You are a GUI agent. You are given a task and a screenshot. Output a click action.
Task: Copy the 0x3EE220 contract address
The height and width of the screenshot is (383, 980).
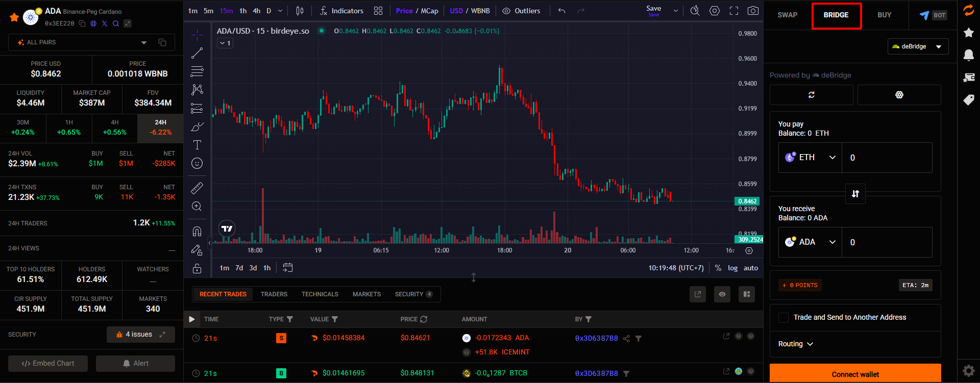(82, 23)
